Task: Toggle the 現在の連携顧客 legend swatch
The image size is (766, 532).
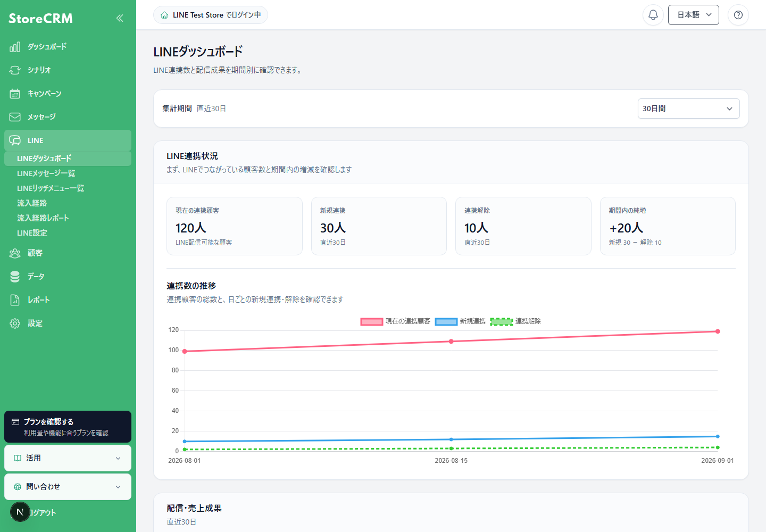Action: [372, 321]
